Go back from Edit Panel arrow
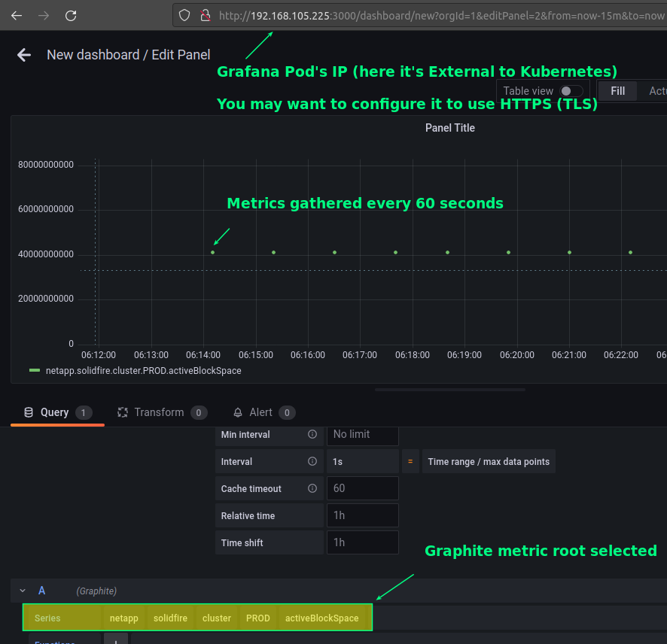 pos(24,55)
